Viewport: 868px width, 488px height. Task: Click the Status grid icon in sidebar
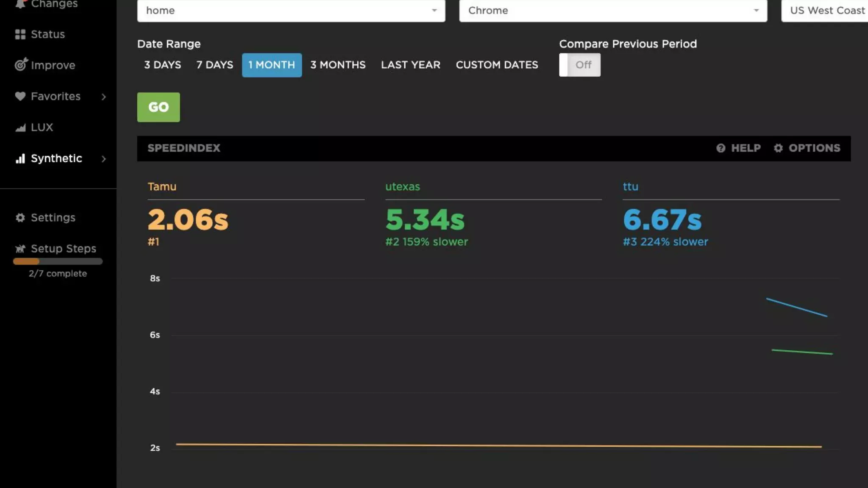(20, 34)
